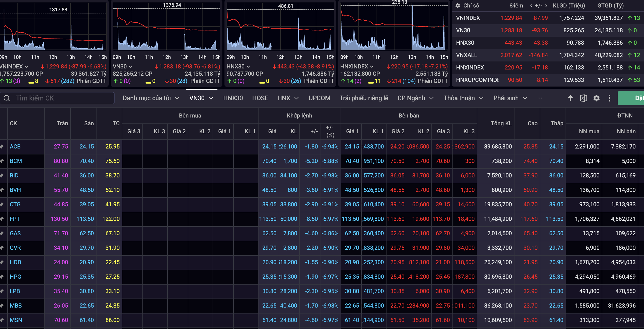
Task: Pin the CTG row
Action: pos(2,204)
